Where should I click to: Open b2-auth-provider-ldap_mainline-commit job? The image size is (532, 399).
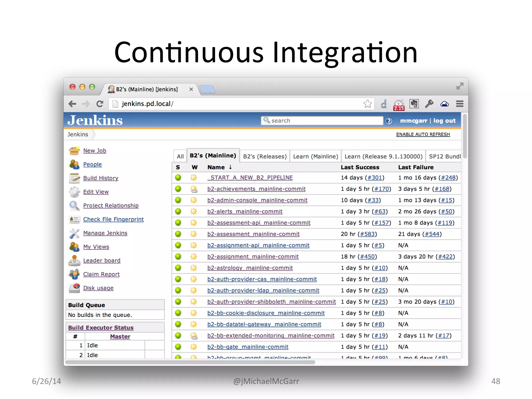263,290
